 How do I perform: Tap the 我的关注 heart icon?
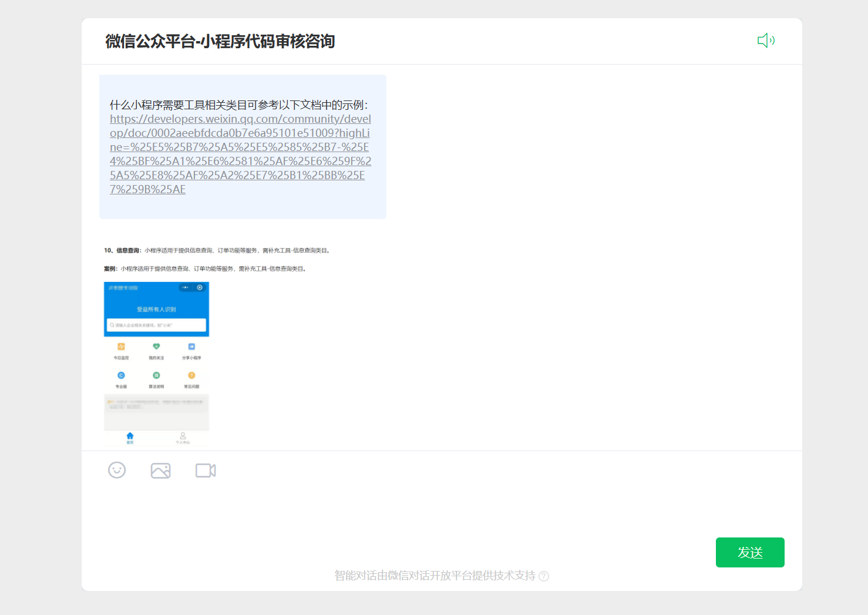pyautogui.click(x=156, y=347)
